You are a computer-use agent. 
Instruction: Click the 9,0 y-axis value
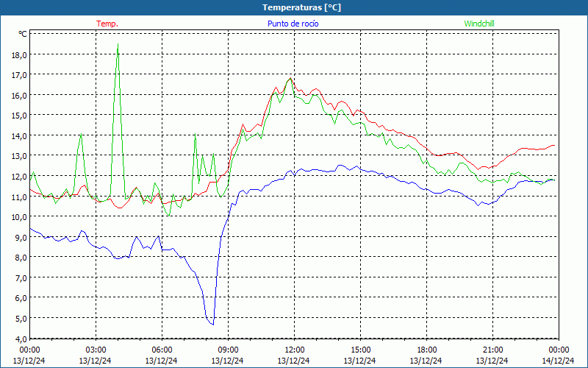pyautogui.click(x=21, y=237)
